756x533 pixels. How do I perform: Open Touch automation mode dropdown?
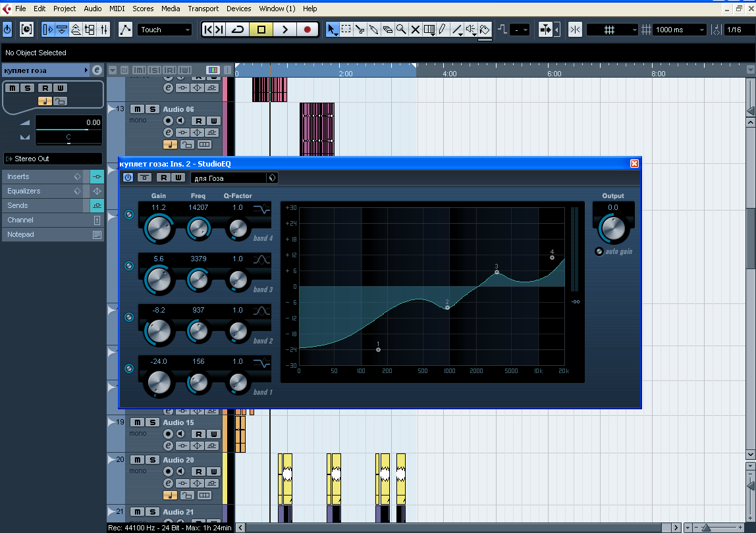(x=165, y=30)
